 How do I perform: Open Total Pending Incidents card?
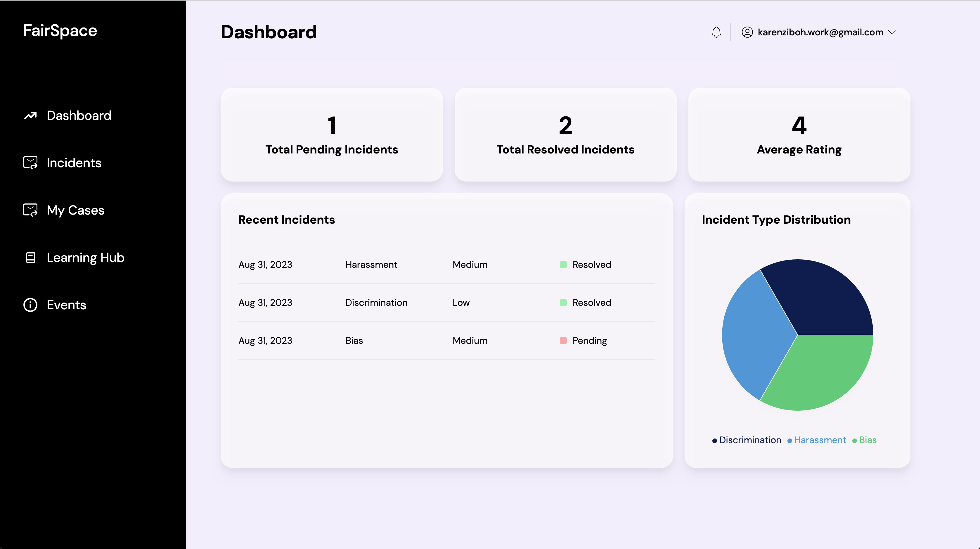tap(331, 135)
